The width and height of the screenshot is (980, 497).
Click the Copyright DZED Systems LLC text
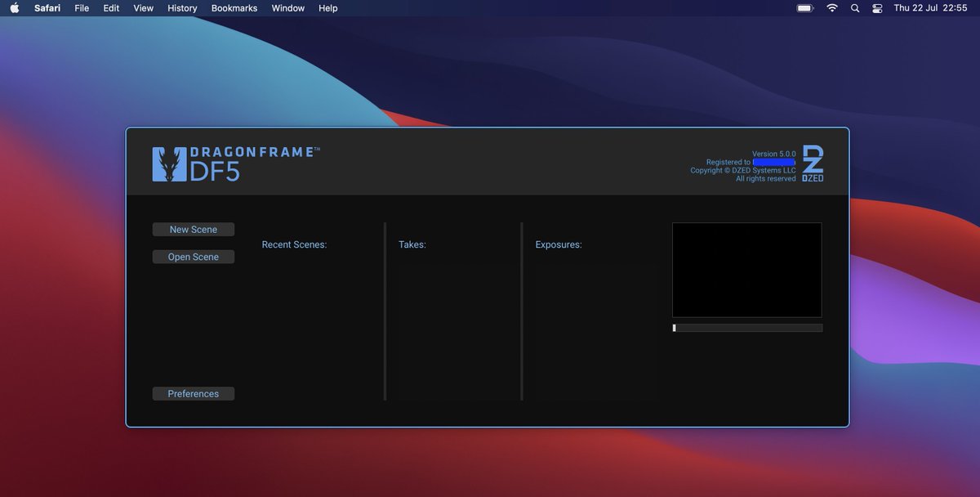743,170
